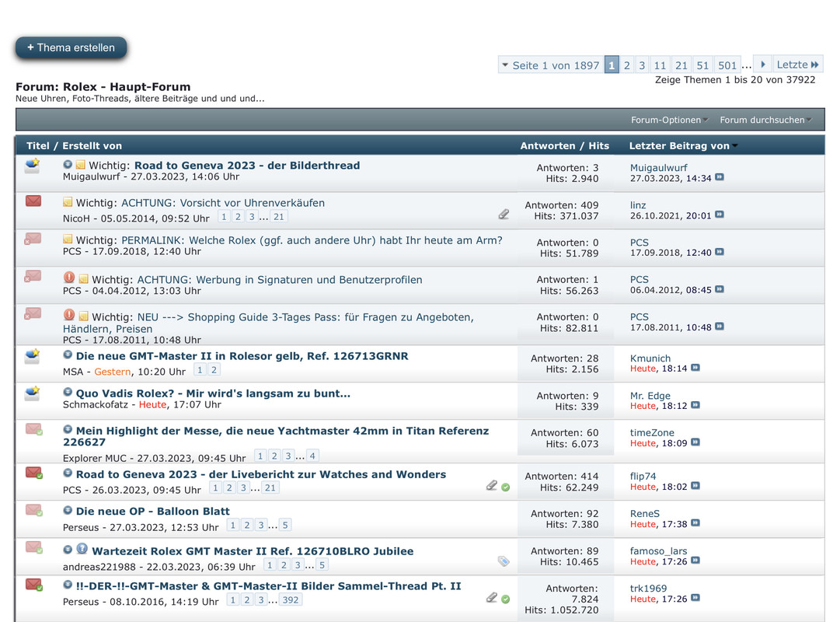840x622 pixels.
Task: Jump to page 11 in top pagination
Action: point(660,65)
